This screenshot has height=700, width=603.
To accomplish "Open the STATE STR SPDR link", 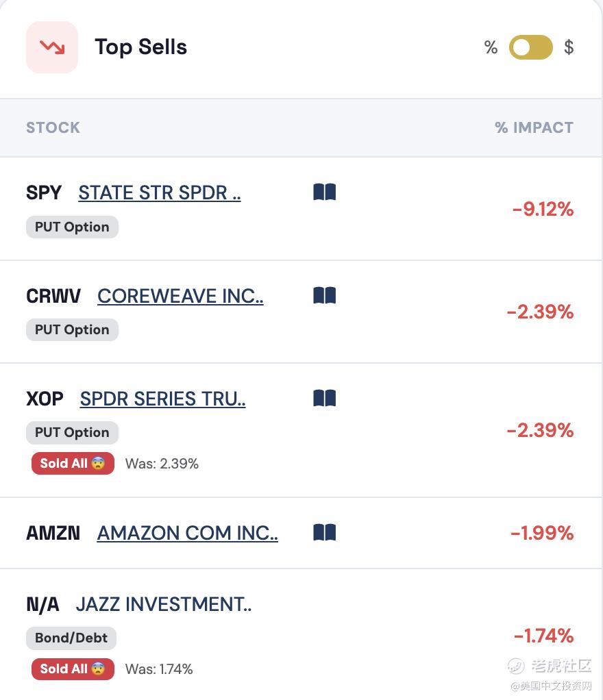I will point(160,193).
